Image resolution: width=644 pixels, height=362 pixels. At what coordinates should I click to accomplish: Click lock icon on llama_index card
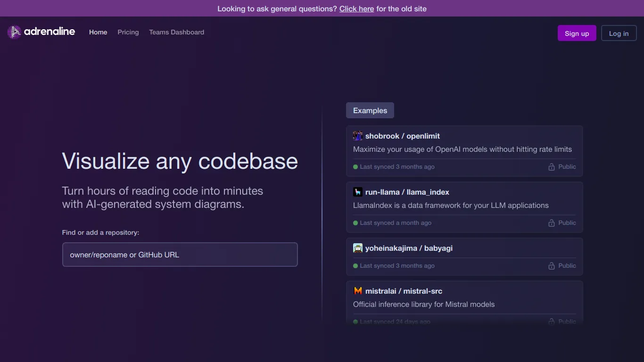pyautogui.click(x=552, y=223)
